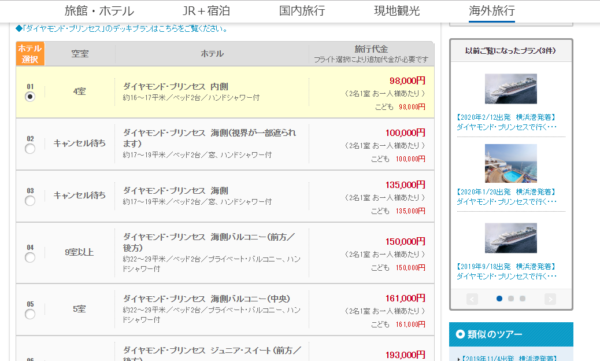Open the 2019年9/18出発 plan link
This screenshot has height=361, width=600.
click(x=506, y=271)
